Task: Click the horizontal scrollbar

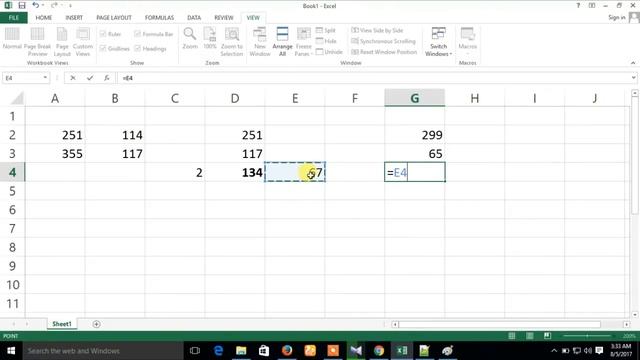Action: [499, 324]
